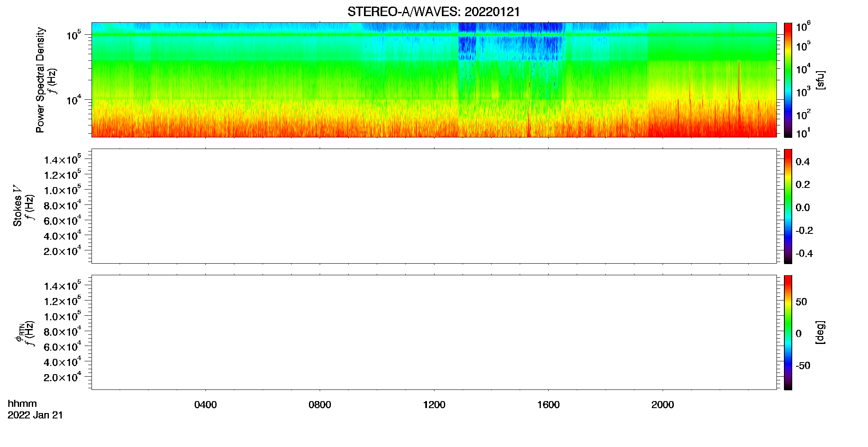This screenshot has height=447, width=868.
Task: Click the 10^6 label on sfu color bar
Action: tap(803, 26)
